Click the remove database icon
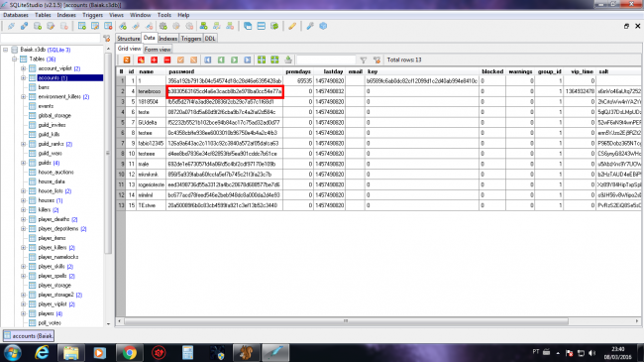 [x=64, y=26]
